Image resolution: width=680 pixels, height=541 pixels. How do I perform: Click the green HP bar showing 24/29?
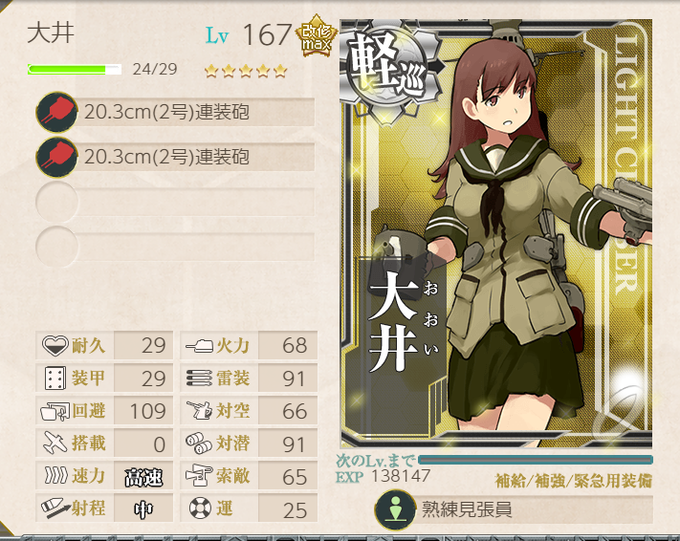click(x=74, y=69)
